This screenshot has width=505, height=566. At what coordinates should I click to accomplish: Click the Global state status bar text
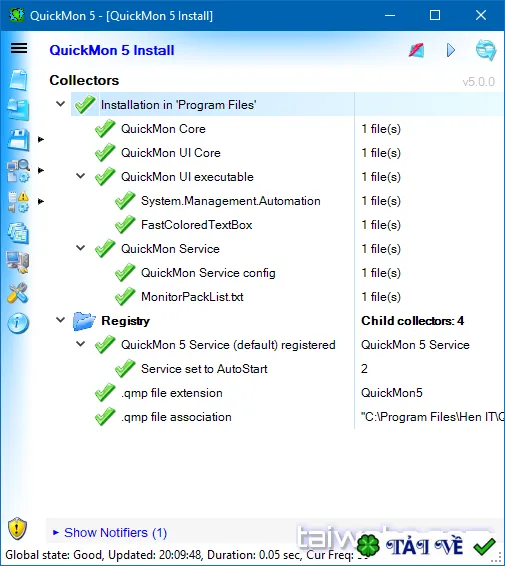coord(179,554)
